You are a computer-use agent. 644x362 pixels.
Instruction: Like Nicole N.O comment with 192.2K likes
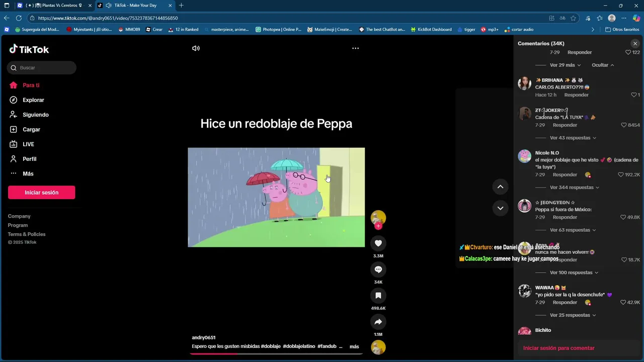(620, 175)
